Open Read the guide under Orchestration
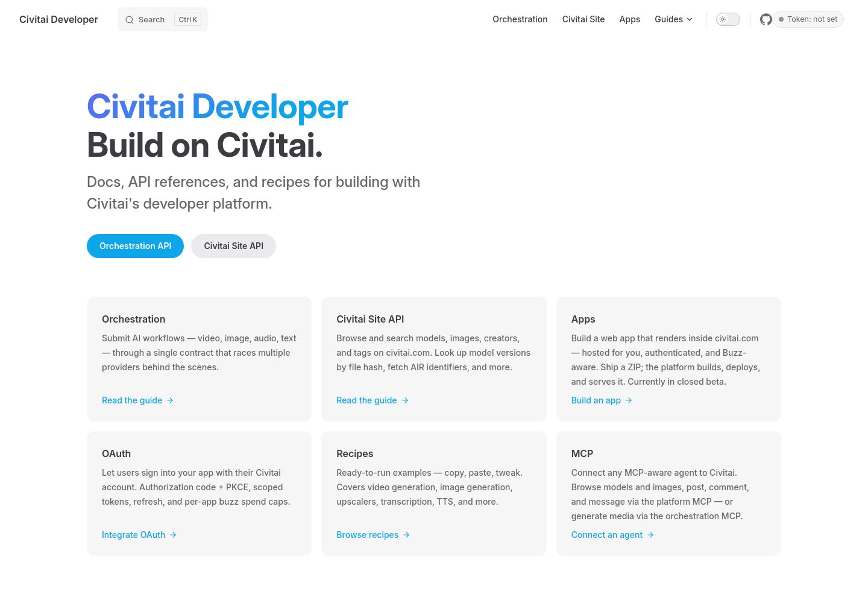 coord(137,400)
